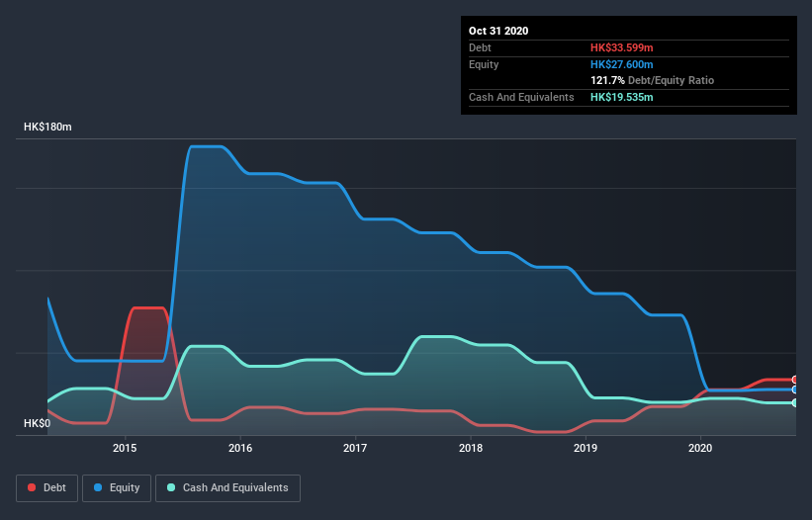Toggle the Debt legend button
Screen dimensions: 812x520
(47, 488)
